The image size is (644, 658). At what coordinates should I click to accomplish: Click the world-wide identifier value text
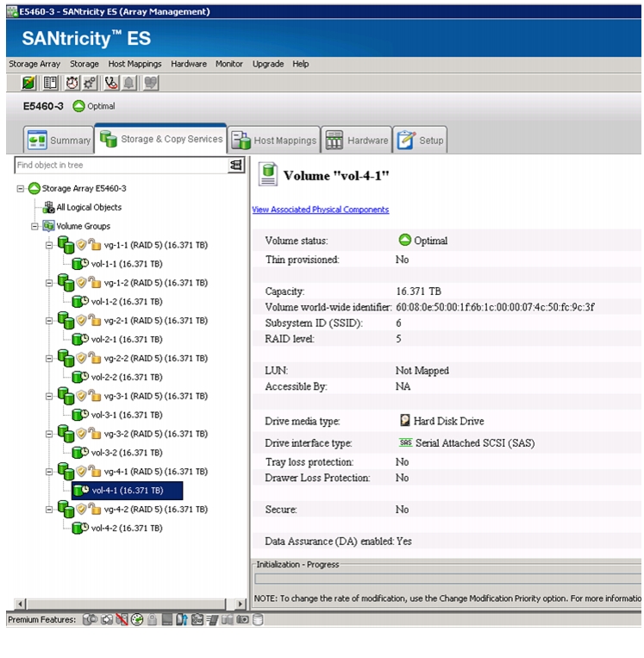click(x=495, y=307)
